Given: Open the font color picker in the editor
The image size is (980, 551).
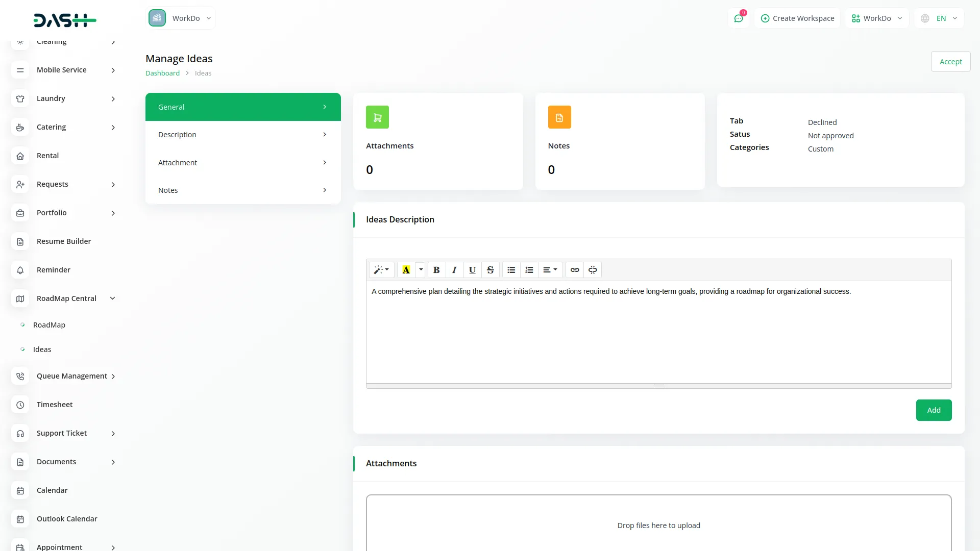Looking at the screenshot, I should pos(406,270).
